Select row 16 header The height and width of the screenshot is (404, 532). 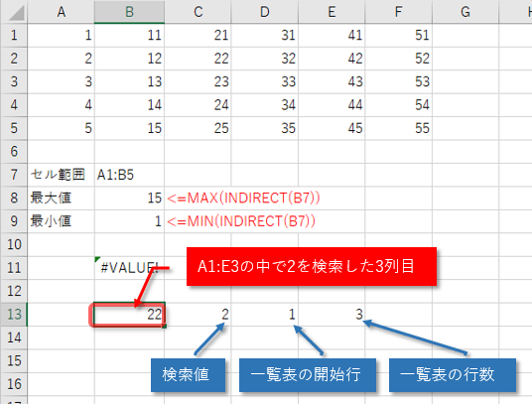[x=14, y=384]
